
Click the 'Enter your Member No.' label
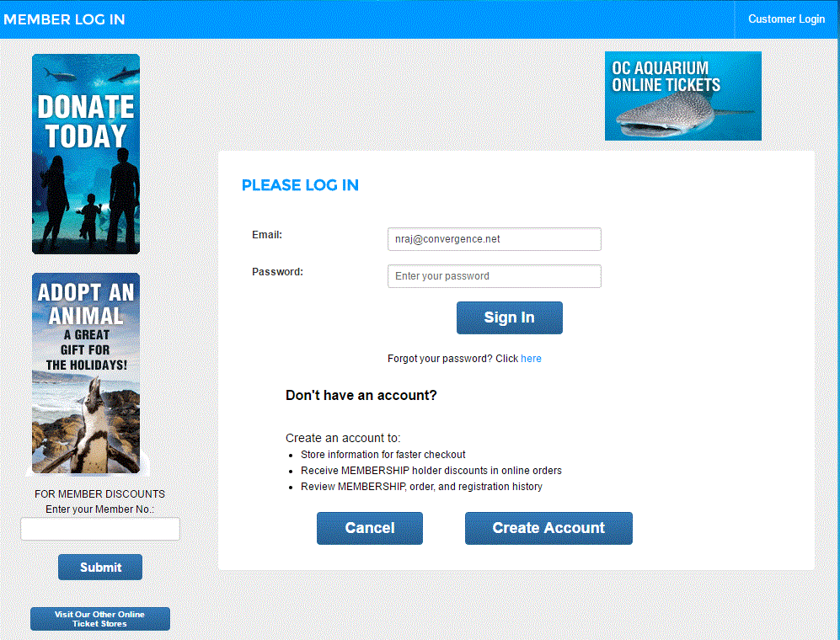click(x=100, y=509)
